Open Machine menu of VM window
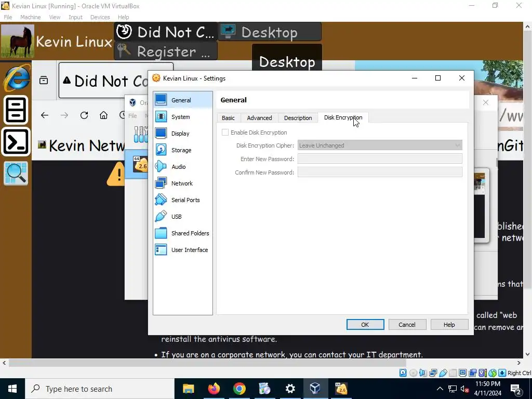This screenshot has width=532, height=399. pos(30,17)
